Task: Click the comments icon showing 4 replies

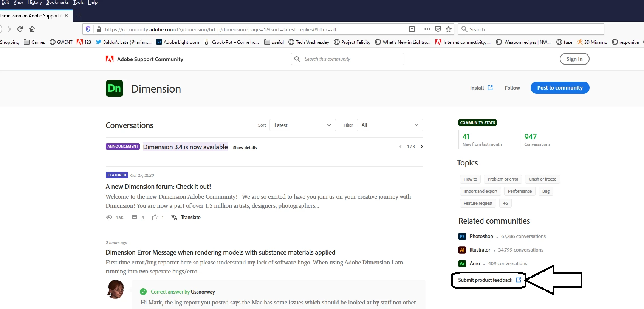Action: pyautogui.click(x=134, y=217)
